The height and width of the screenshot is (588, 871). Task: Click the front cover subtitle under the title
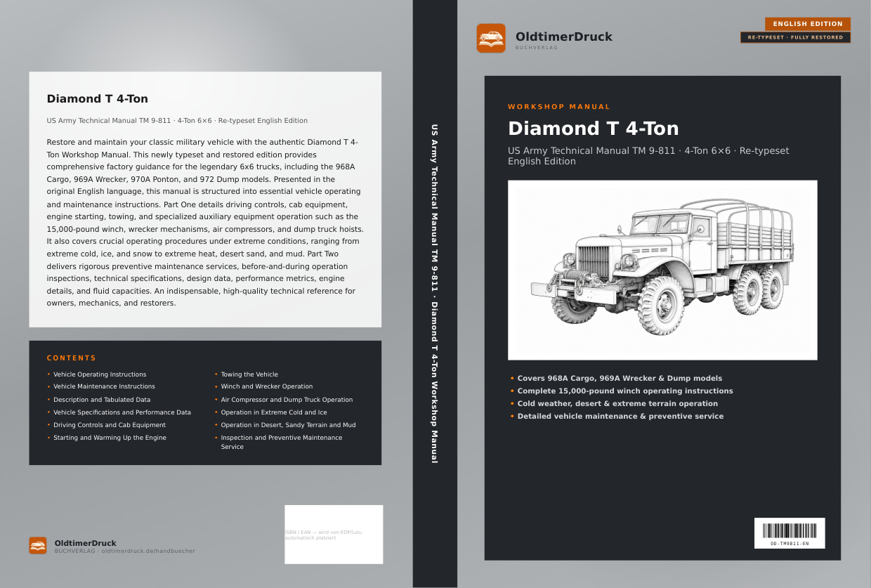(x=648, y=156)
